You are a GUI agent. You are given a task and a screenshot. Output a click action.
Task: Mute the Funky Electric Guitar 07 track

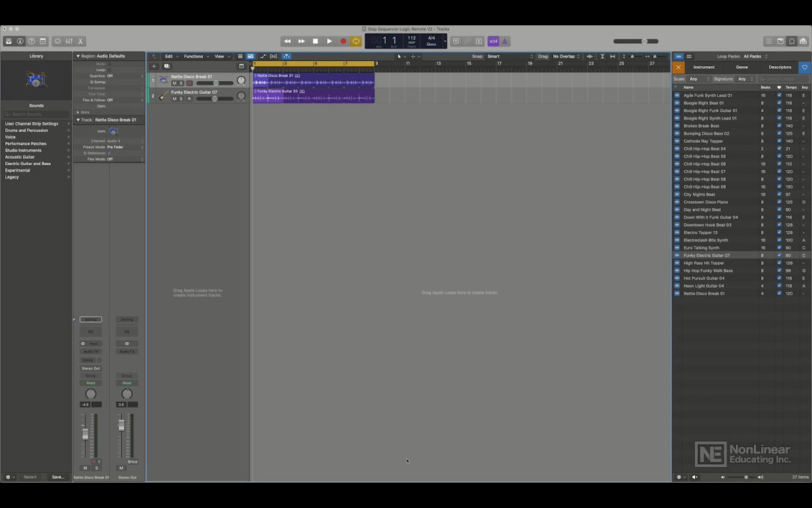point(174,99)
